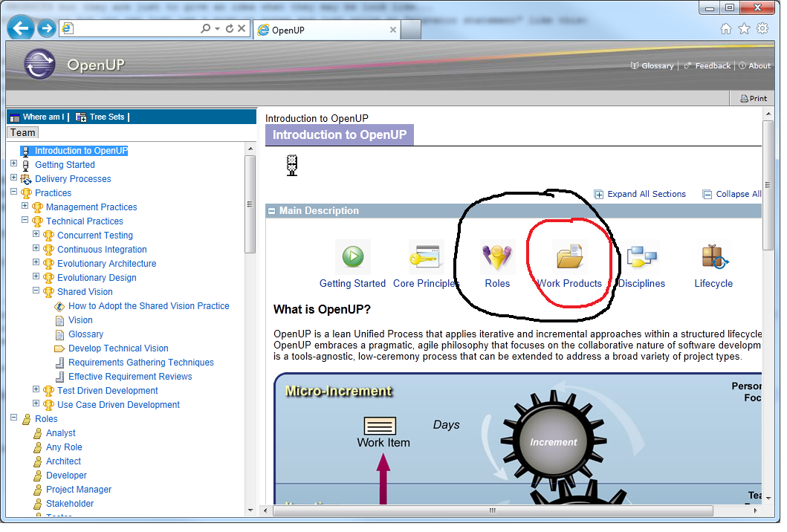The width and height of the screenshot is (787, 532).
Task: Open the browser Home icon
Action: pos(726,29)
